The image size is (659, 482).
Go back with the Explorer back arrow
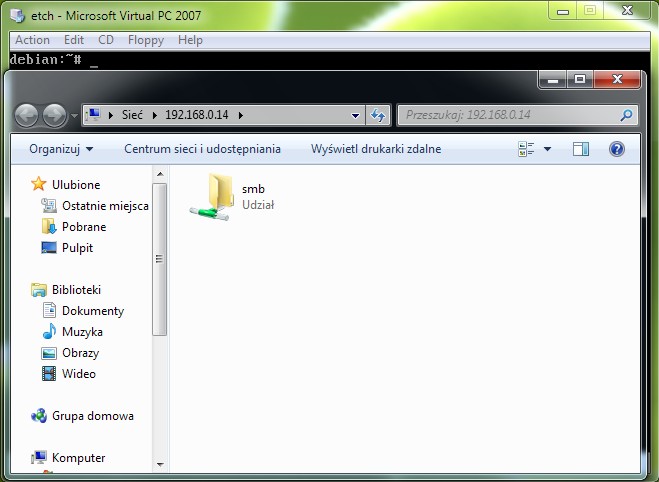[x=26, y=115]
